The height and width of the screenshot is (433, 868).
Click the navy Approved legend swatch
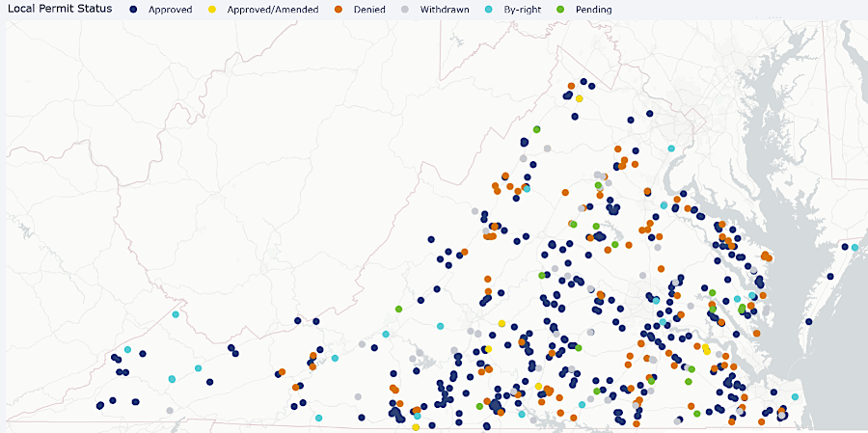tap(133, 10)
